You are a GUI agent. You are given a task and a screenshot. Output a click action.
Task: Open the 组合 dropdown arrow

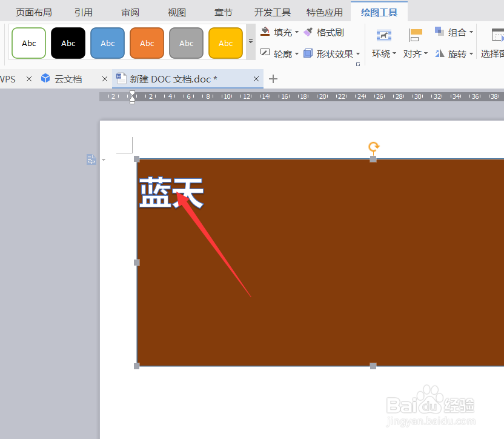pos(471,32)
